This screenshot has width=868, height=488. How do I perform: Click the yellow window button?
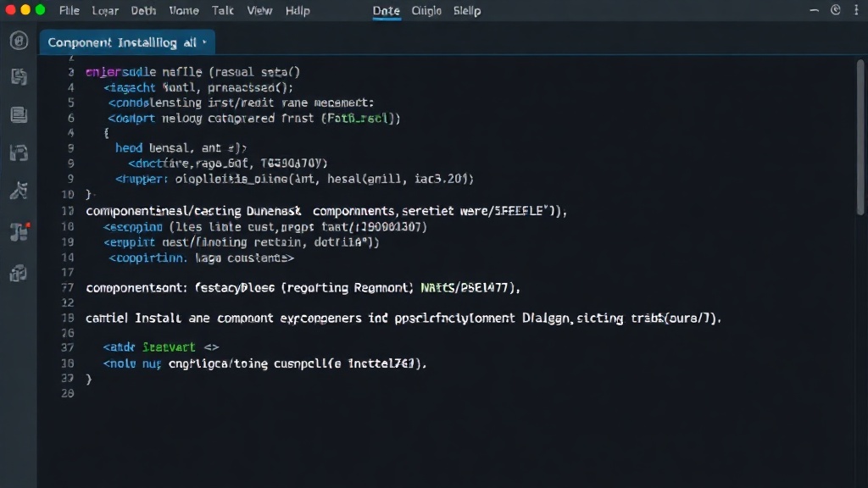click(25, 10)
